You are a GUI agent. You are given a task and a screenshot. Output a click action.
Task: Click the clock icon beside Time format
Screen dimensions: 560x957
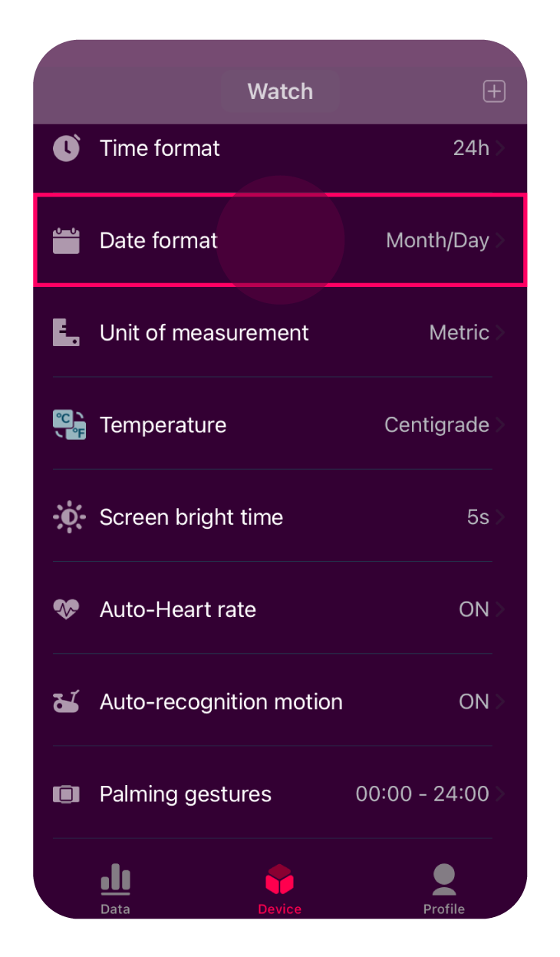click(67, 147)
